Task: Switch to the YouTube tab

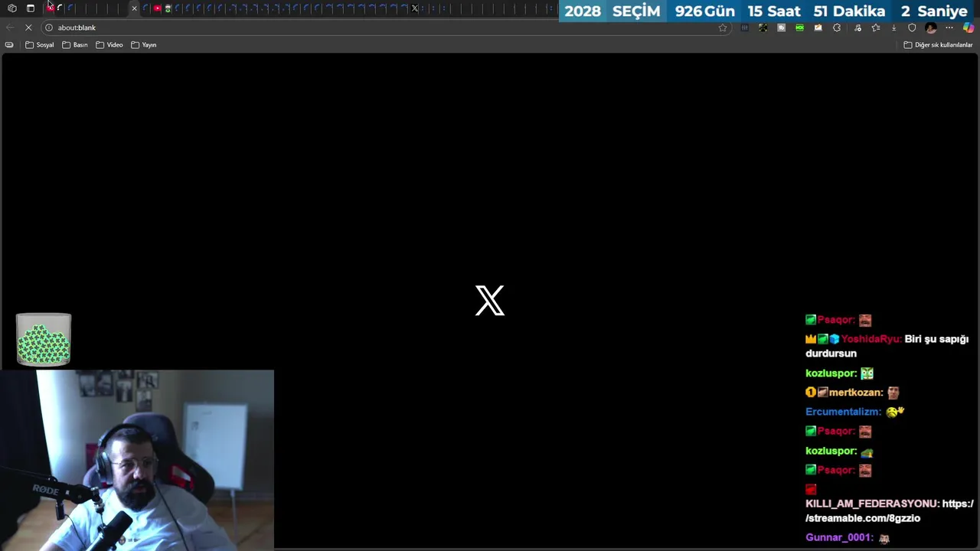Action: pos(157,8)
